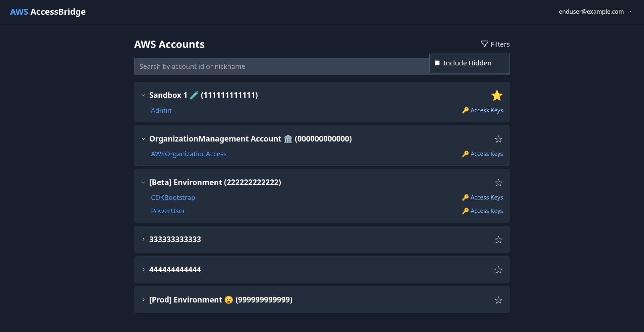Toggle the Filters funnel button

[x=495, y=44]
